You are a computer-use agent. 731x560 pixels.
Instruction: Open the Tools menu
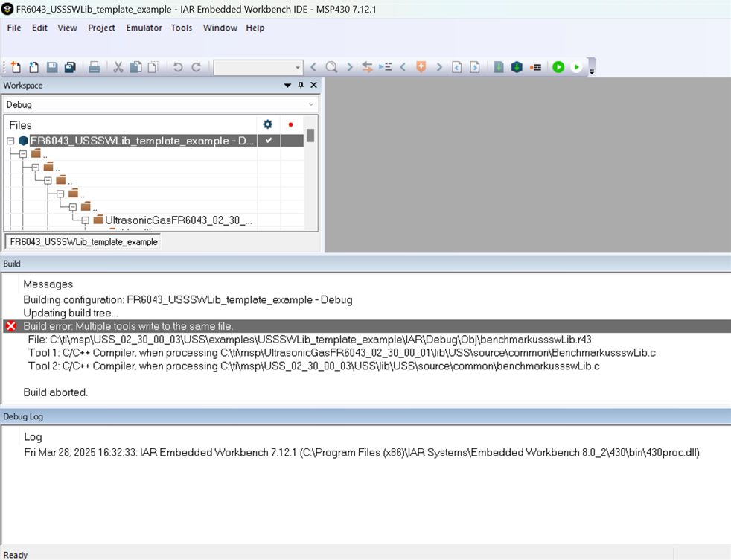(x=182, y=28)
